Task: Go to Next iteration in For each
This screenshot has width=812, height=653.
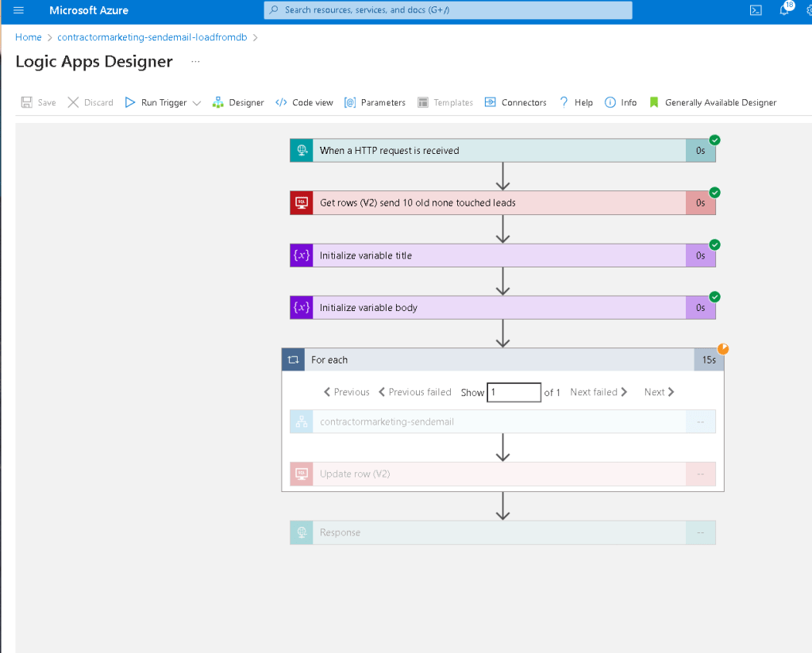Action: [x=660, y=392]
